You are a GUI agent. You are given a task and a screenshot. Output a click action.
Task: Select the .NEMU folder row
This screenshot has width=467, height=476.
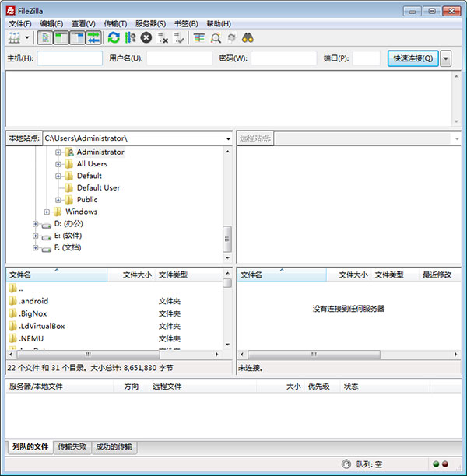point(114,338)
